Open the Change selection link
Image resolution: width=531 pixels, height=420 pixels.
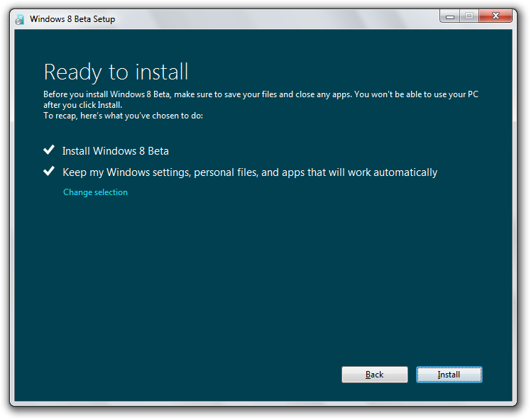(x=96, y=192)
